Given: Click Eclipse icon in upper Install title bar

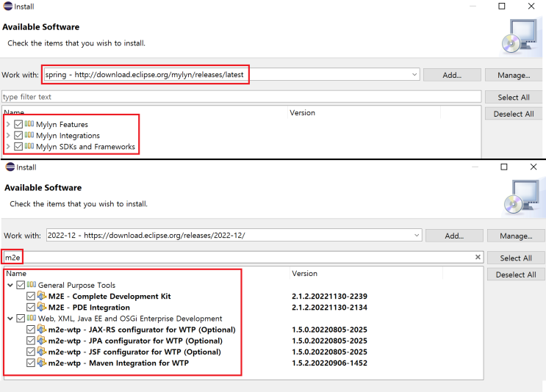Looking at the screenshot, I should coord(7,7).
